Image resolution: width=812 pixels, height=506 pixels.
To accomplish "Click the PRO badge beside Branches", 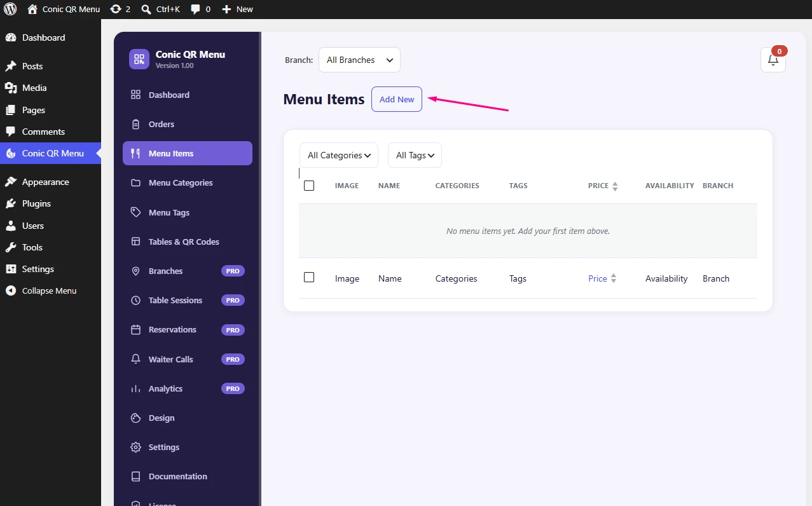I will pos(233,271).
